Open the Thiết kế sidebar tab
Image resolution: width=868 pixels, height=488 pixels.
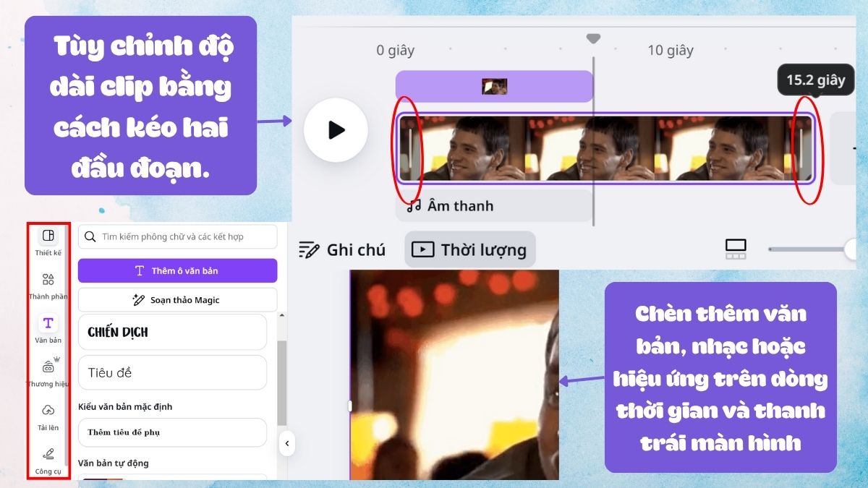[x=48, y=241]
